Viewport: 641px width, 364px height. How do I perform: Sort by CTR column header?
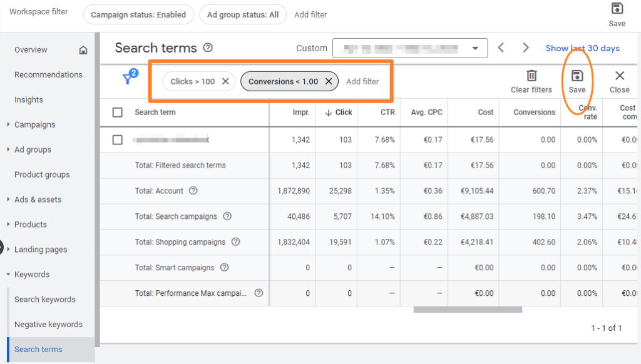click(387, 113)
